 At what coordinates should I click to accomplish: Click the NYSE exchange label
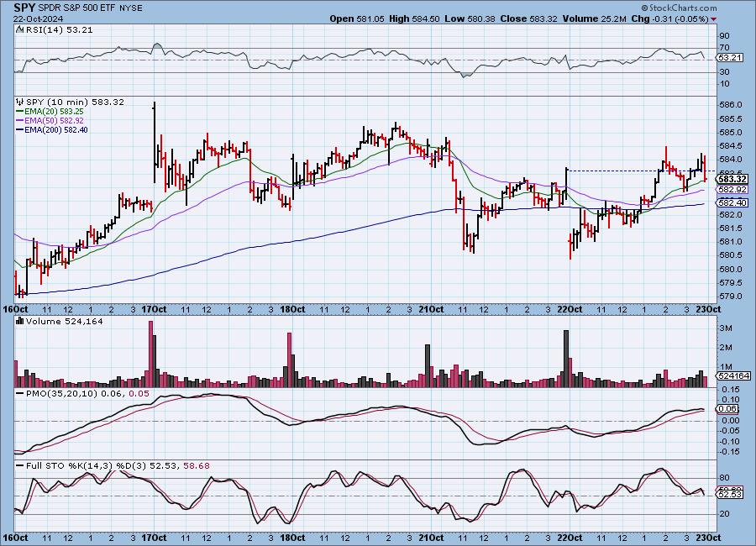pyautogui.click(x=131, y=8)
